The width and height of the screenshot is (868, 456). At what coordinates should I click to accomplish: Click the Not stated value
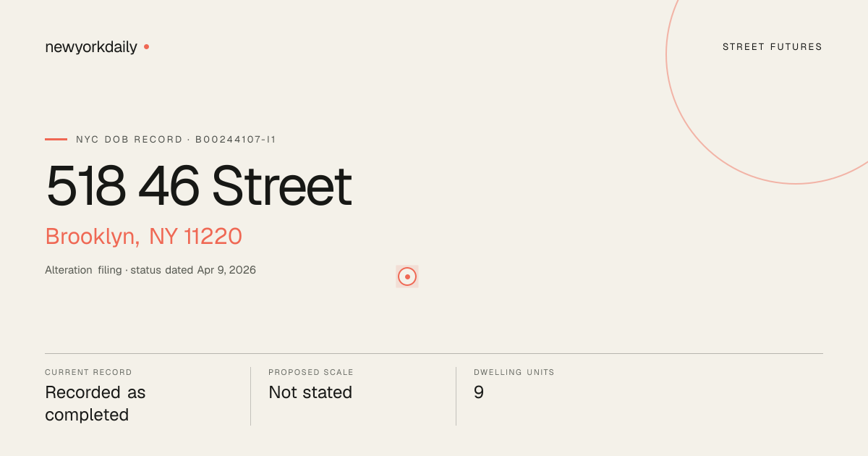pos(310,392)
